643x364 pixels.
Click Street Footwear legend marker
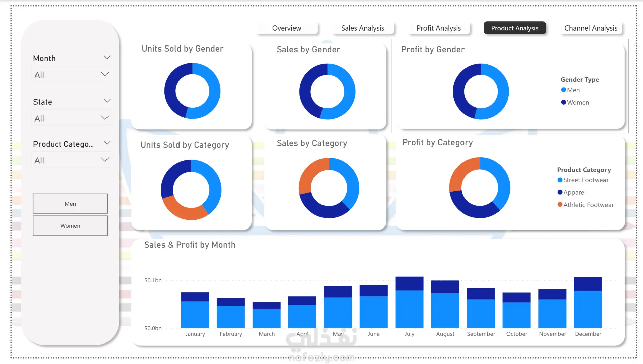560,180
